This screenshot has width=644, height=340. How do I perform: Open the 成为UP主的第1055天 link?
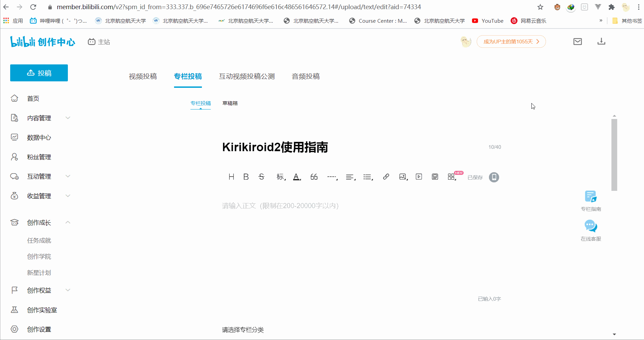tap(511, 41)
